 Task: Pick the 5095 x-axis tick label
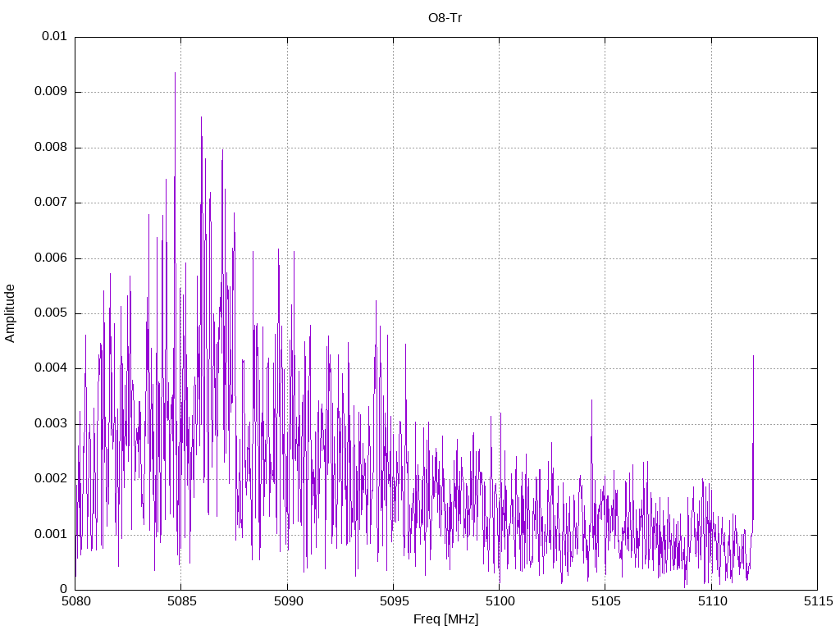(x=393, y=601)
